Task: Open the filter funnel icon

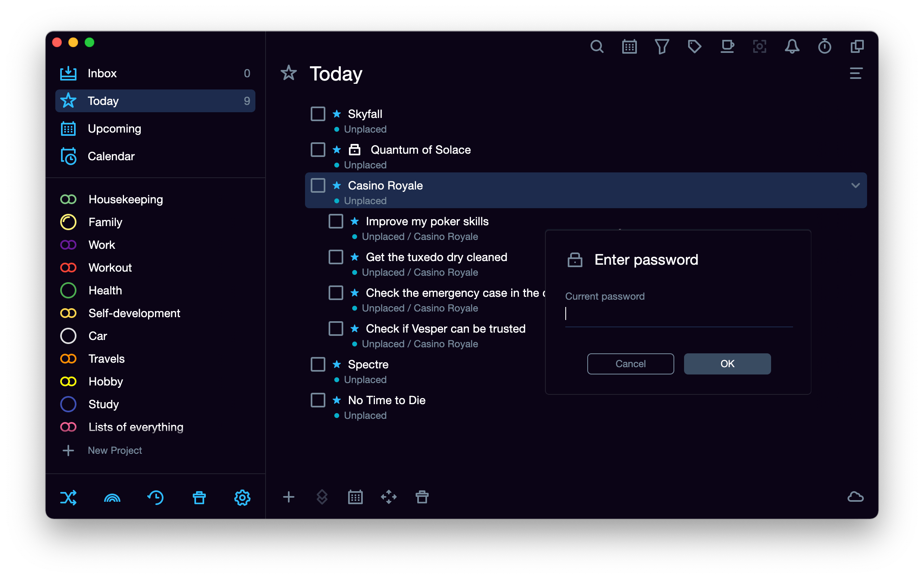Action: [x=662, y=47]
